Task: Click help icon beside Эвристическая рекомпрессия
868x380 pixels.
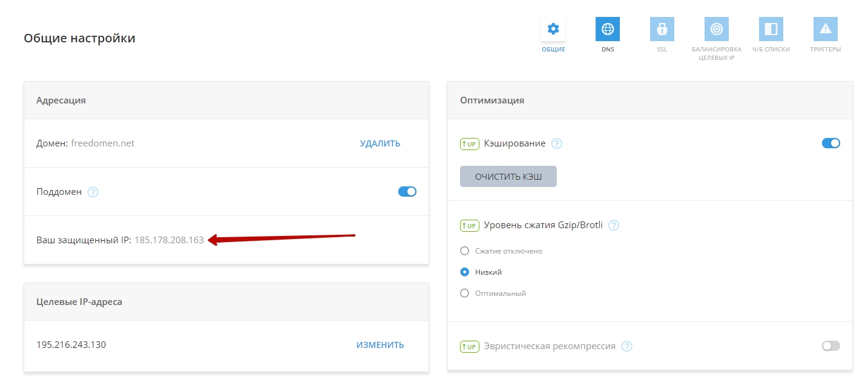Action: tap(627, 346)
